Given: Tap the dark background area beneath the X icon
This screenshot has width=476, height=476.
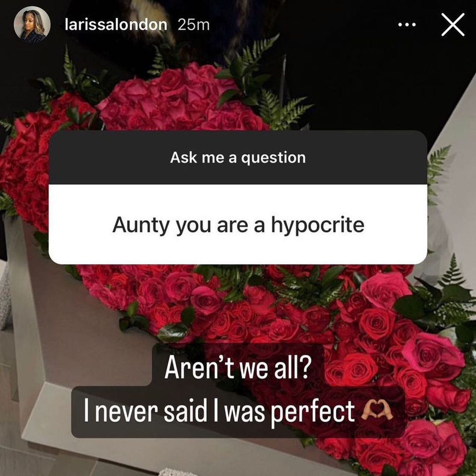Looking at the screenshot, I should point(394,85).
